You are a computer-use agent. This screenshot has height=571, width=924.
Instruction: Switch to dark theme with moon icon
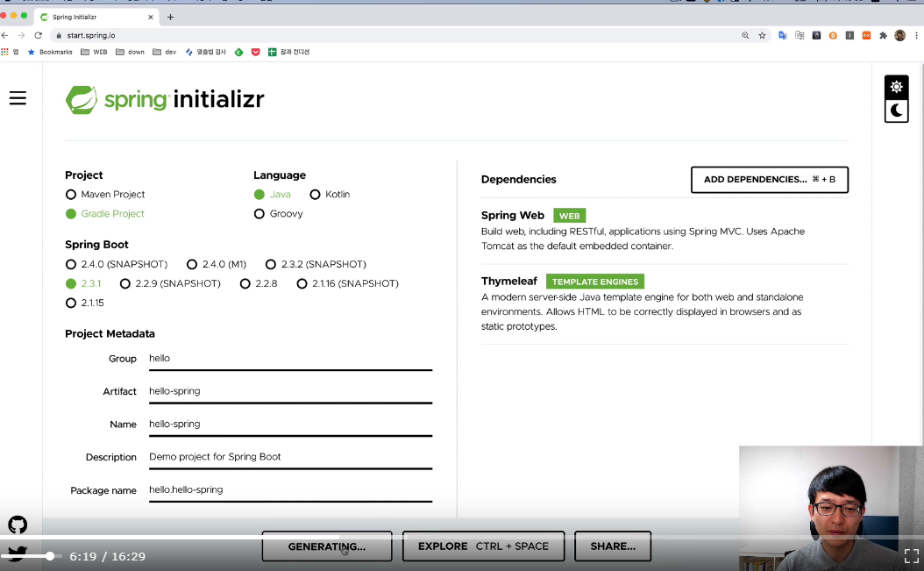[896, 111]
